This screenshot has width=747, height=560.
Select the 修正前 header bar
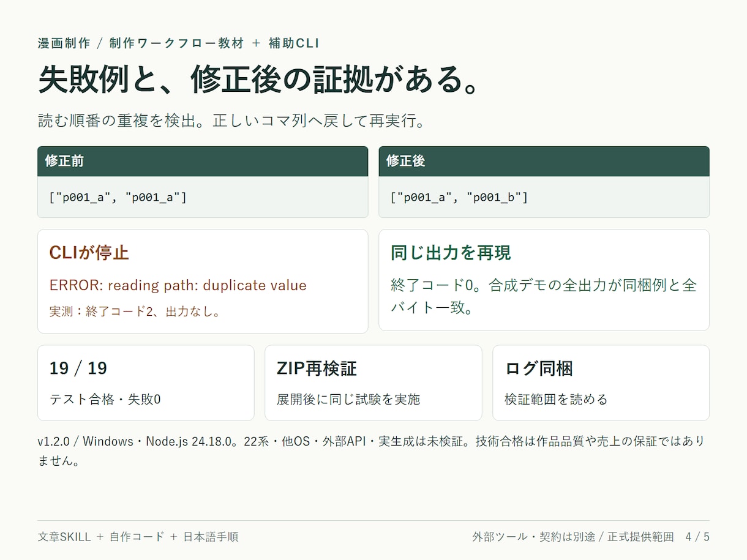[203, 161]
